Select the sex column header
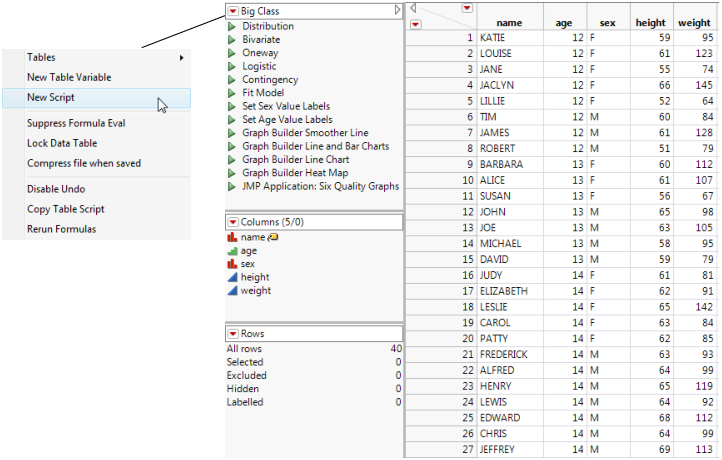 pyautogui.click(x=607, y=21)
